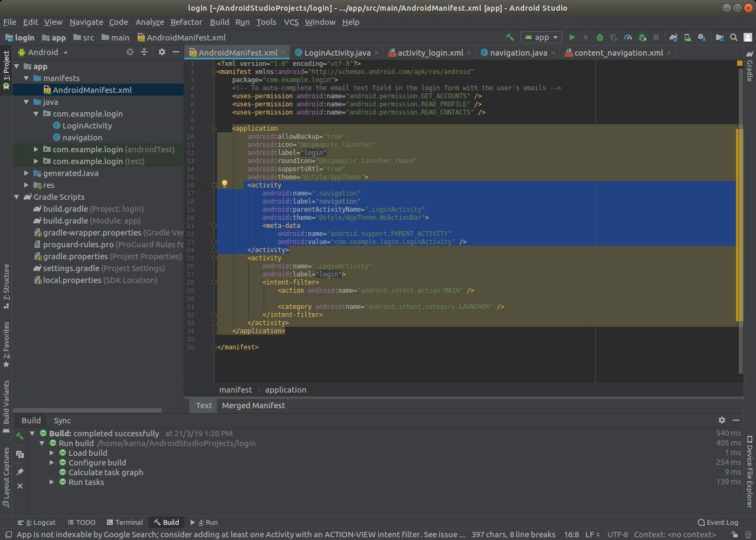Run the app with the green play button
Image resolution: width=756 pixels, height=540 pixels.
click(x=572, y=37)
